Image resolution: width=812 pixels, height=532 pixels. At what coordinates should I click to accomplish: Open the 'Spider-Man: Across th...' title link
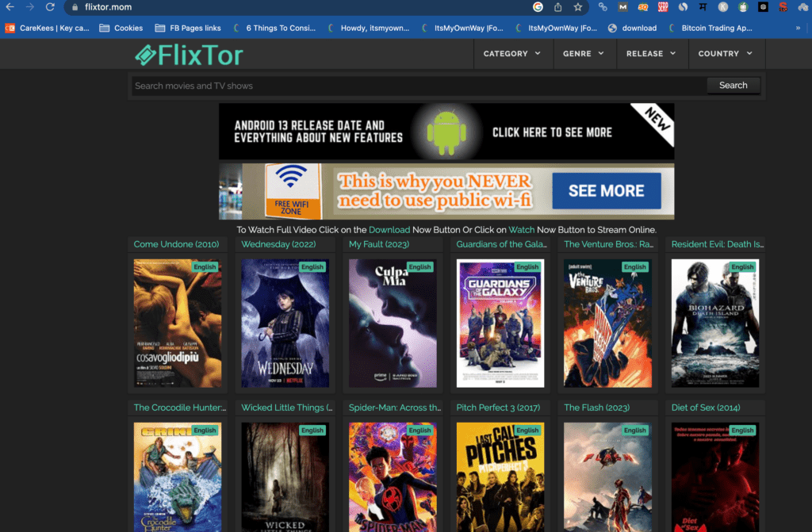click(x=395, y=408)
